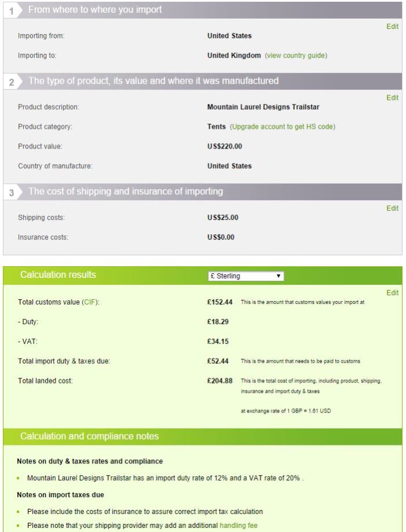Click Edit for the import countries section
Screen dimensions: 406x532
(393, 27)
